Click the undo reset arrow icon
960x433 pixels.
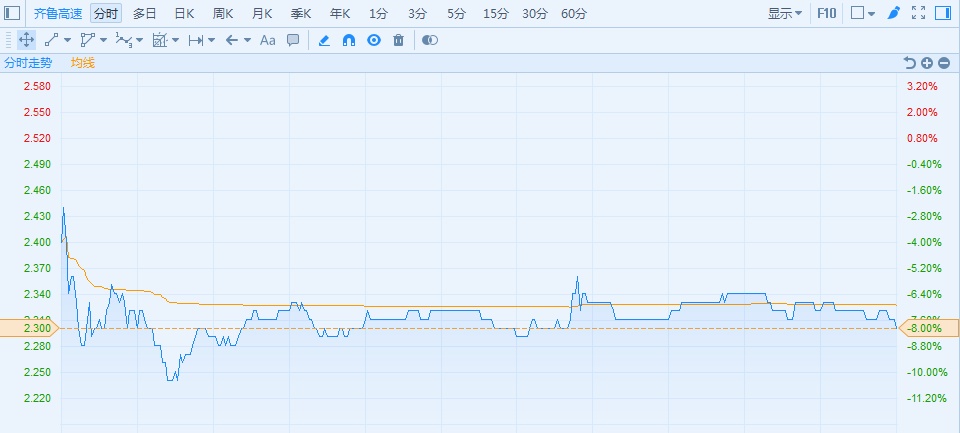coord(910,63)
